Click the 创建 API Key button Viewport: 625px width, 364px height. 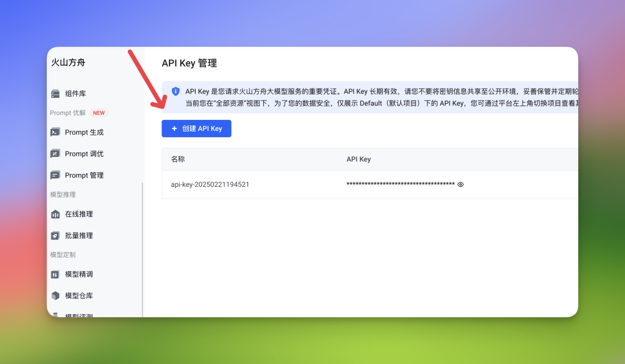click(x=197, y=128)
